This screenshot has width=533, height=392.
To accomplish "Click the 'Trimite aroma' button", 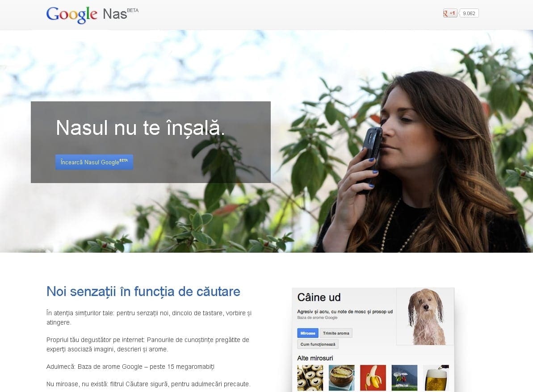I will [336, 333].
